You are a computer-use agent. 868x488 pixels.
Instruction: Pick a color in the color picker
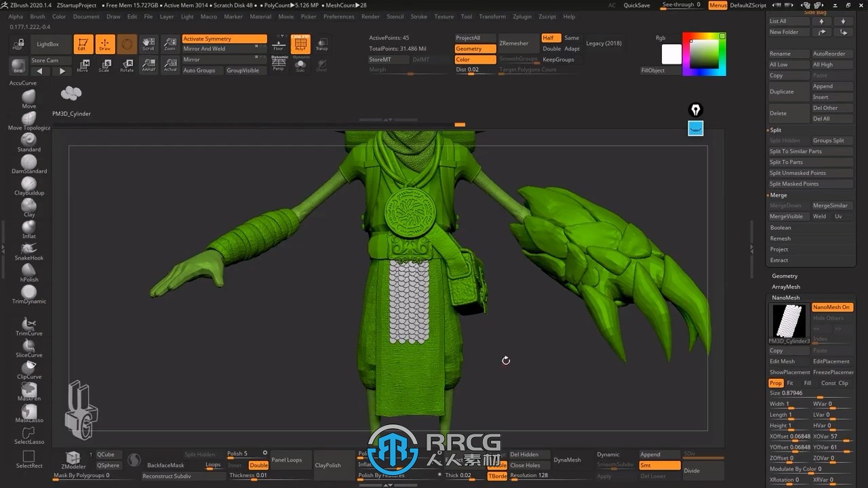tap(704, 54)
